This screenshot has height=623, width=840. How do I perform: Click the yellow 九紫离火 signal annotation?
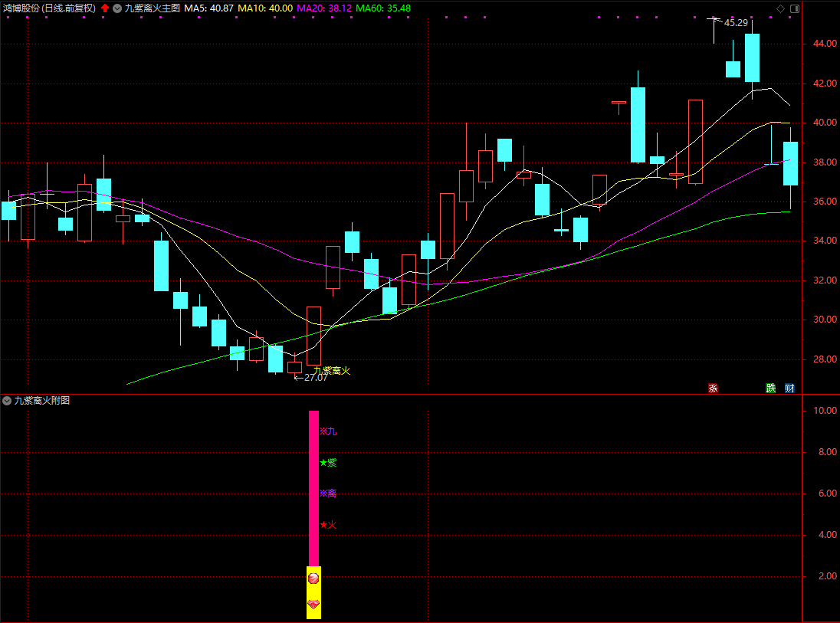pos(332,371)
